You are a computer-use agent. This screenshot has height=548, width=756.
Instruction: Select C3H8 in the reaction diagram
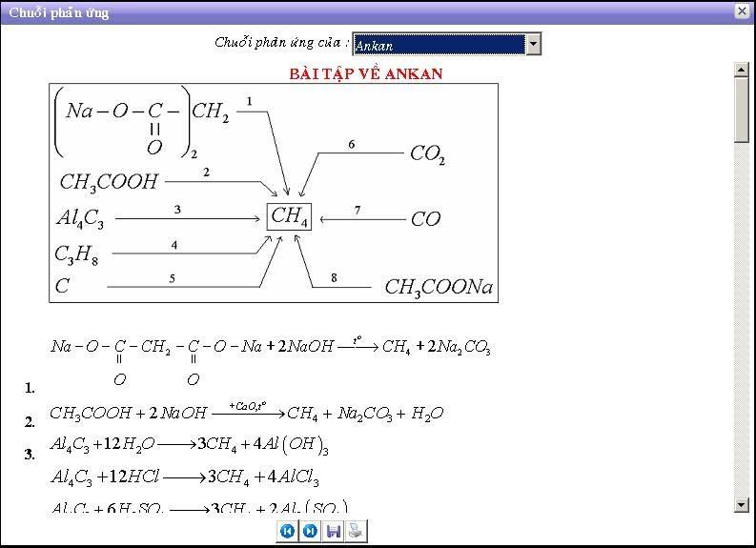76,254
